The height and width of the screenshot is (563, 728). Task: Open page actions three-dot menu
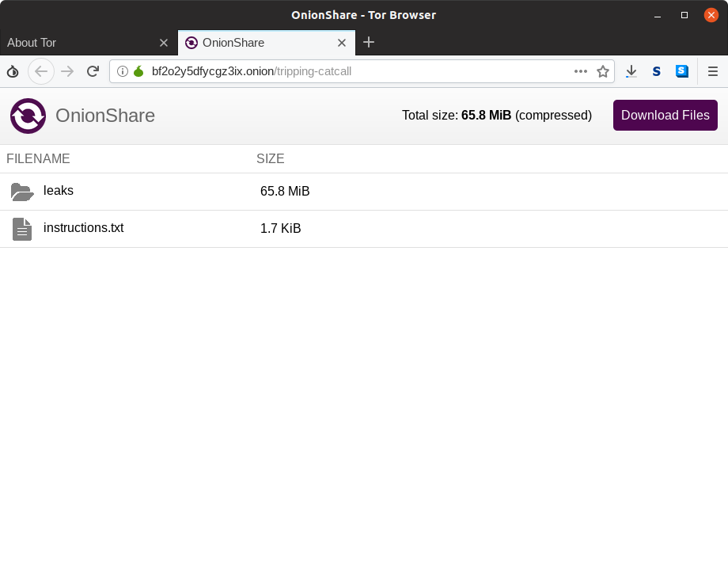(581, 71)
